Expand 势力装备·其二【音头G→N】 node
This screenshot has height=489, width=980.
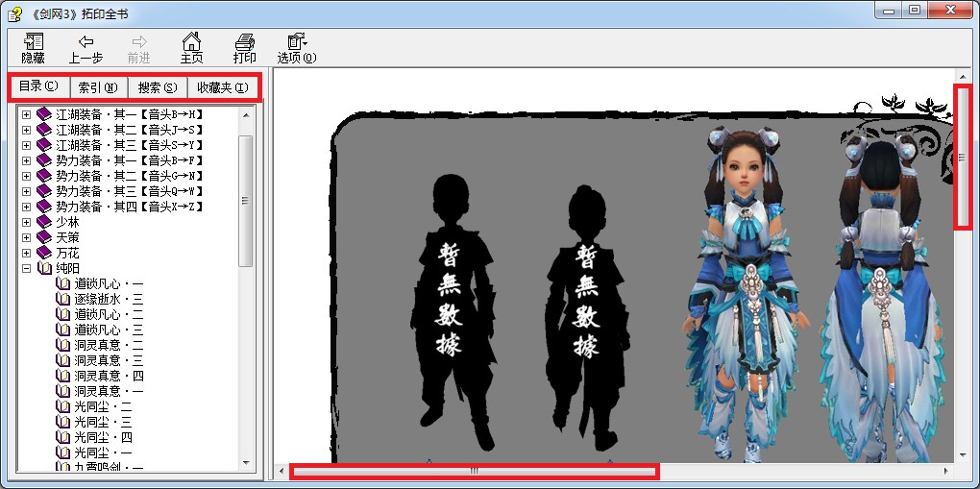pos(26,176)
